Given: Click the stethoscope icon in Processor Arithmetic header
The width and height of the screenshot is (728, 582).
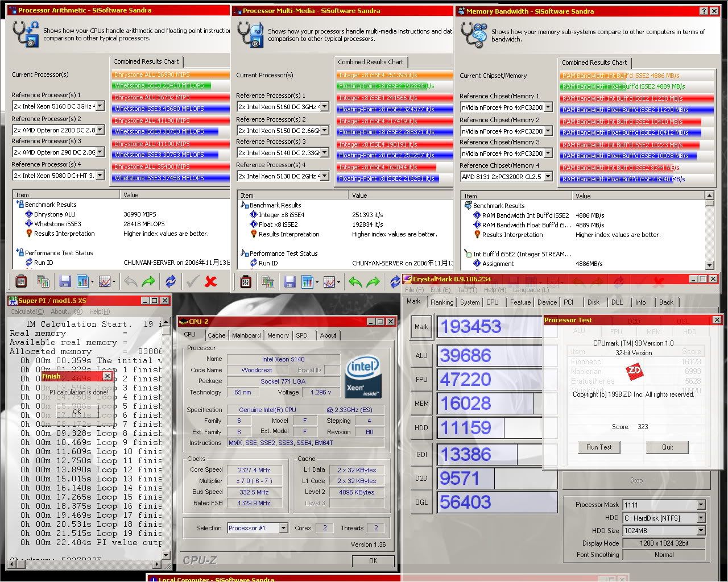Looking at the screenshot, I should pyautogui.click(x=26, y=34).
